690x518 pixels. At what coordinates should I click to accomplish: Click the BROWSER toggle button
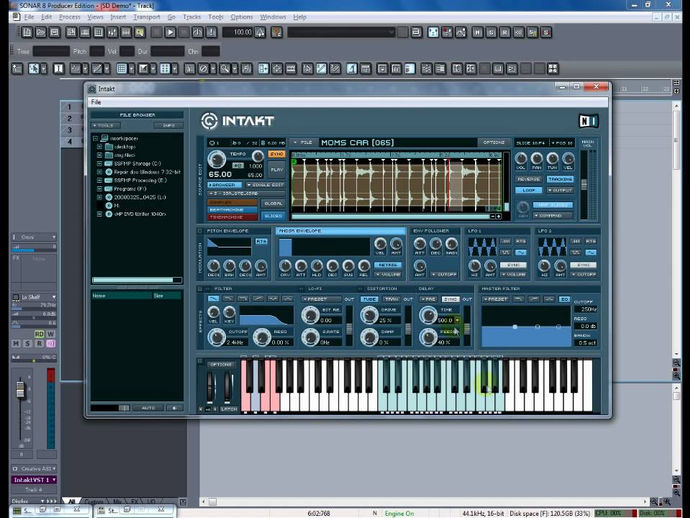(x=224, y=185)
